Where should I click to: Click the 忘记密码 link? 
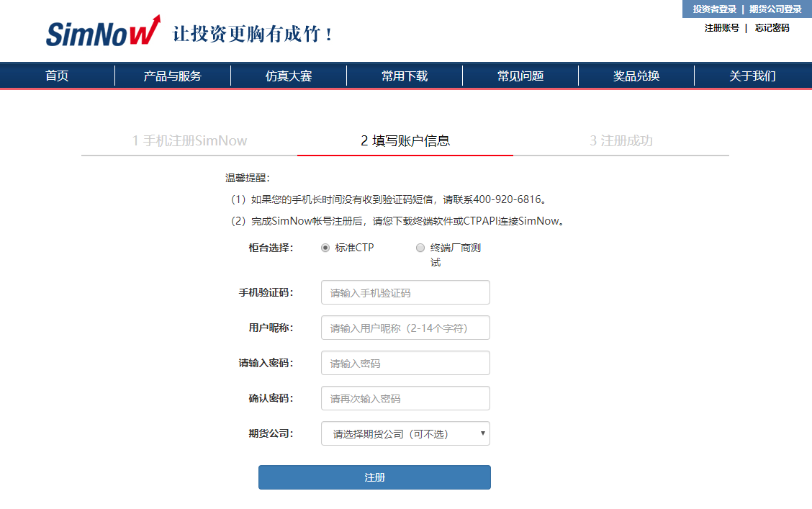(x=772, y=28)
